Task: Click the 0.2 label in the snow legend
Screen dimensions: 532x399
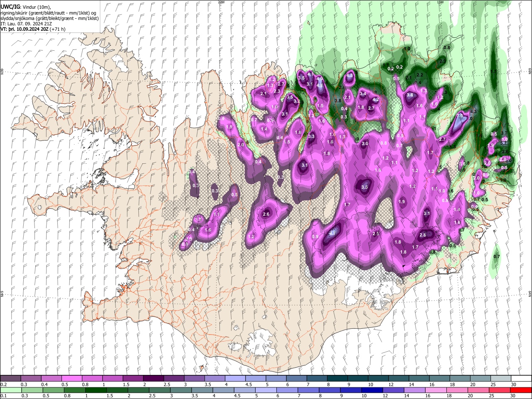Action: tap(3, 384)
